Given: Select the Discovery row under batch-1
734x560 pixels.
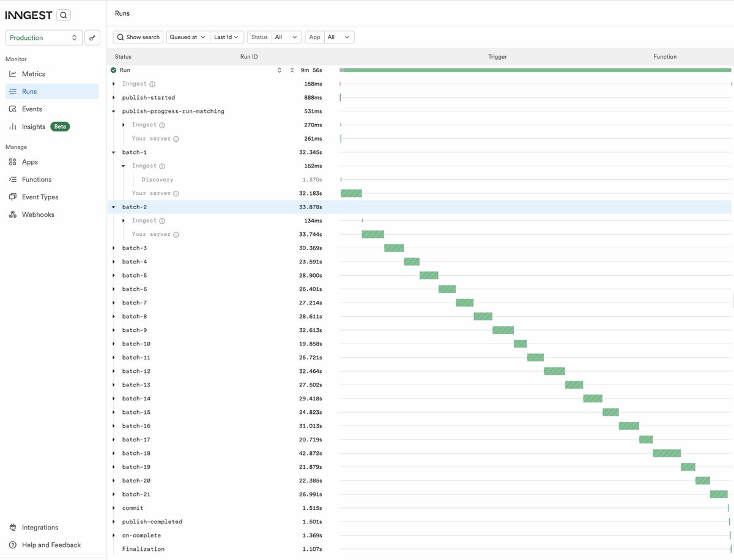Looking at the screenshot, I should pyautogui.click(x=419, y=180).
